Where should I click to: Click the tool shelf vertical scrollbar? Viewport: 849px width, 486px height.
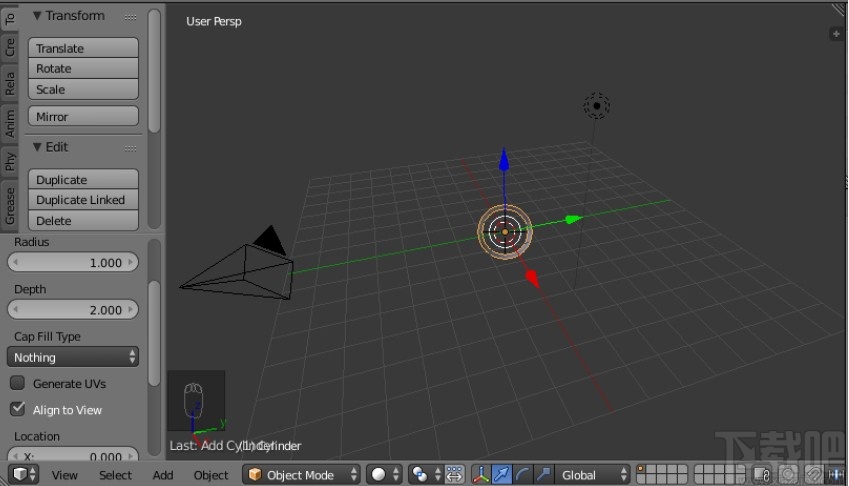pyautogui.click(x=154, y=71)
